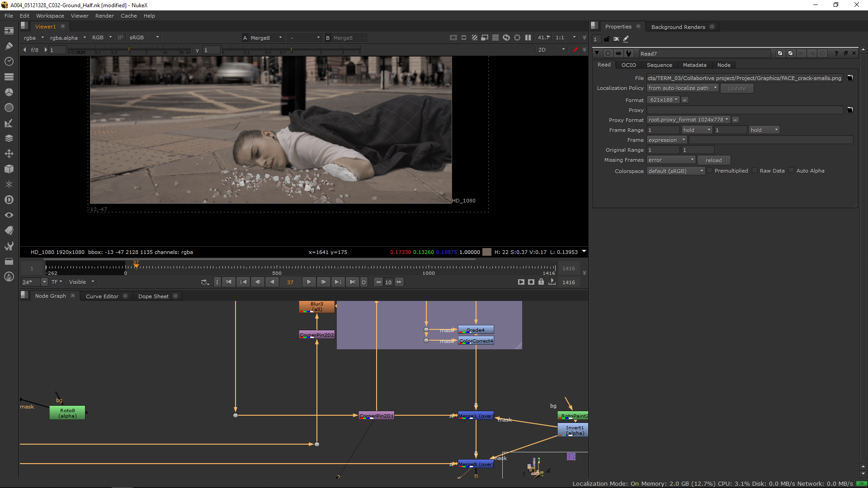868x488 pixels.
Task: Click the play forward button
Action: pyautogui.click(x=309, y=282)
